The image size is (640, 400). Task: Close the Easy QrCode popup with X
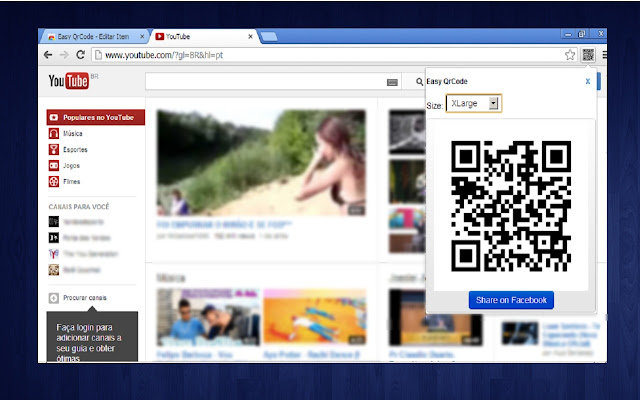click(x=588, y=81)
